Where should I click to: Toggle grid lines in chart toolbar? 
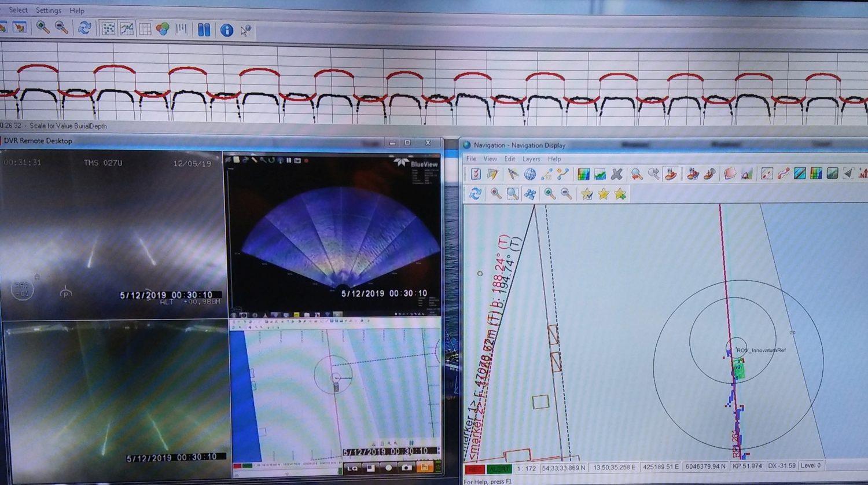click(145, 29)
